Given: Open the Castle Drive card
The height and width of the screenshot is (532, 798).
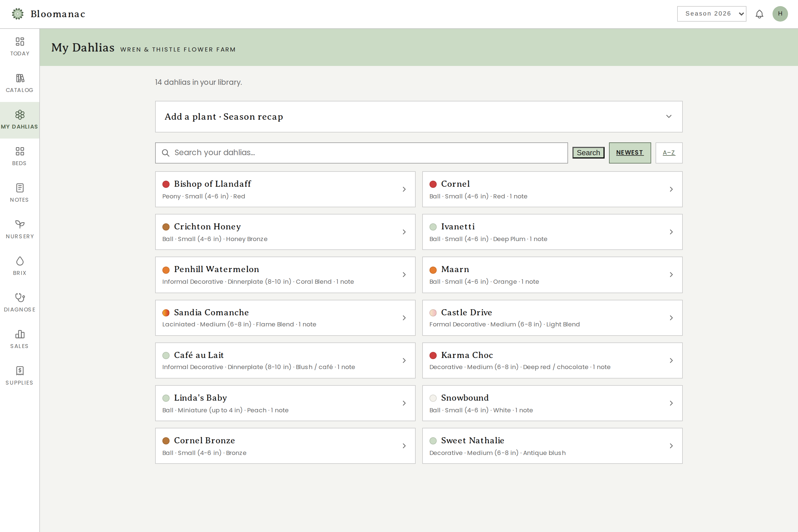Looking at the screenshot, I should tap(552, 318).
